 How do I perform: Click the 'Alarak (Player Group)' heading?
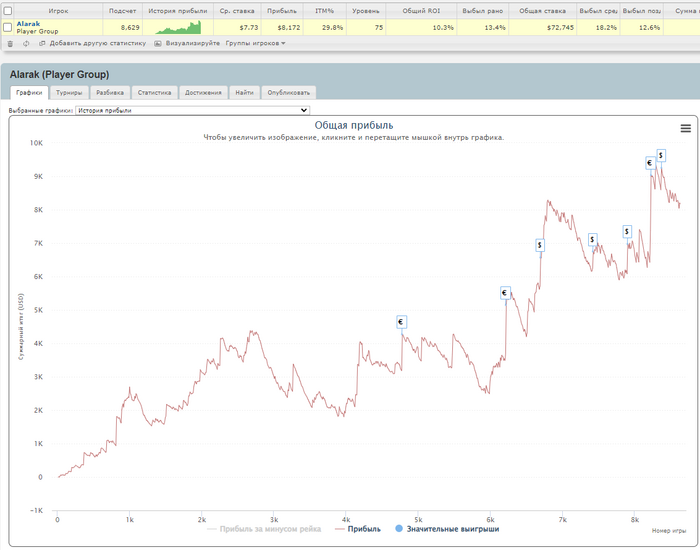[x=59, y=75]
